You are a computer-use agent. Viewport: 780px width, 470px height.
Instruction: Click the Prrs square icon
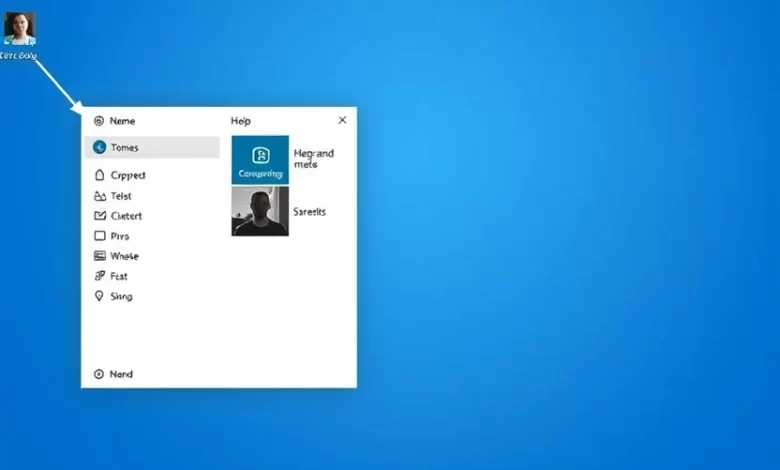point(100,236)
